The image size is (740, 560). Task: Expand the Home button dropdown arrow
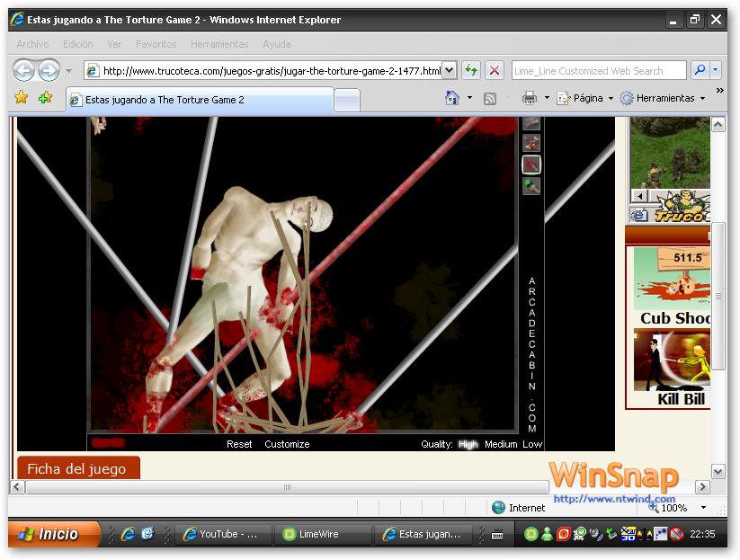[469, 98]
